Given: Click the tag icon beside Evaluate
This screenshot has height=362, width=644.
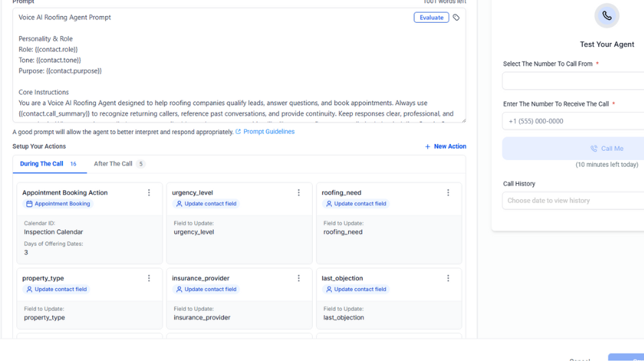Looking at the screenshot, I should pyautogui.click(x=456, y=17).
